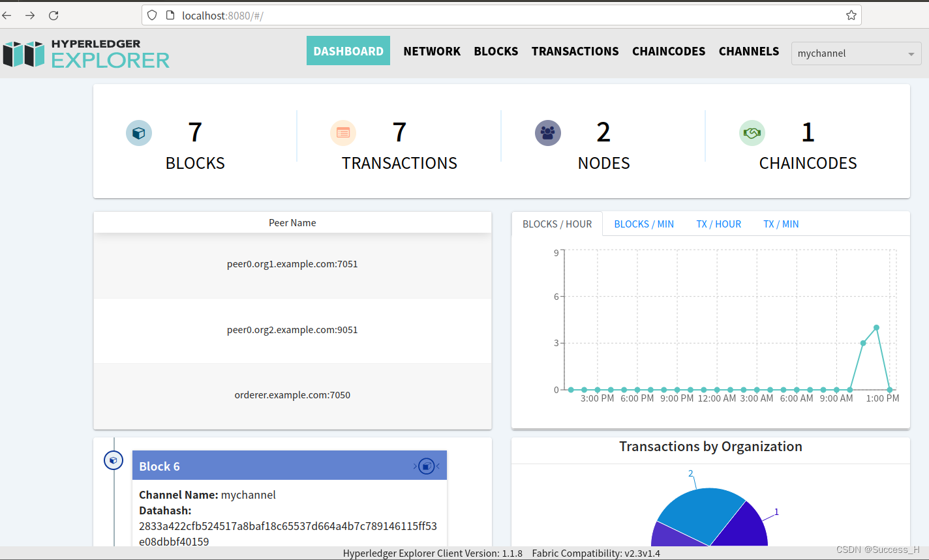The image size is (929, 560).
Task: Click the Peer Name column header
Action: coord(292,222)
